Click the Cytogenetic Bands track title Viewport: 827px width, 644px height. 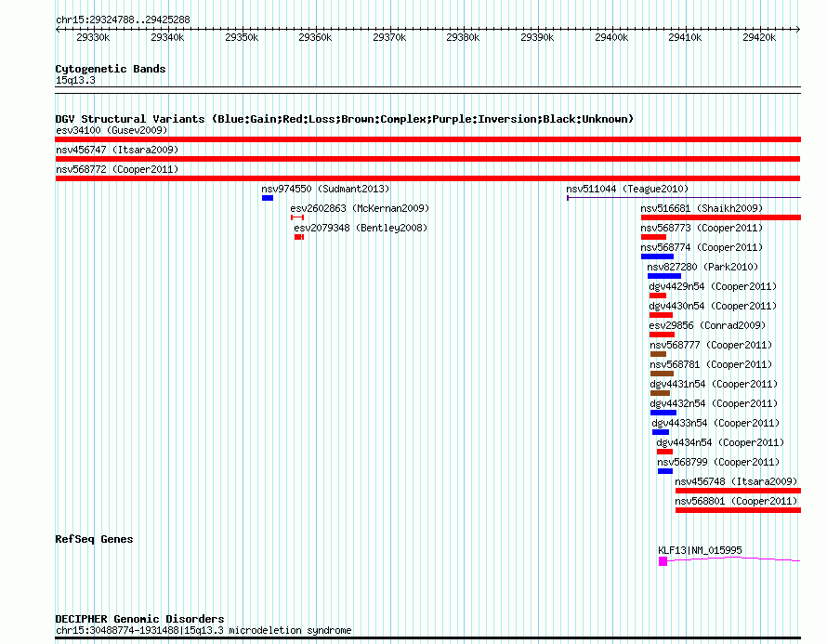pos(111,69)
